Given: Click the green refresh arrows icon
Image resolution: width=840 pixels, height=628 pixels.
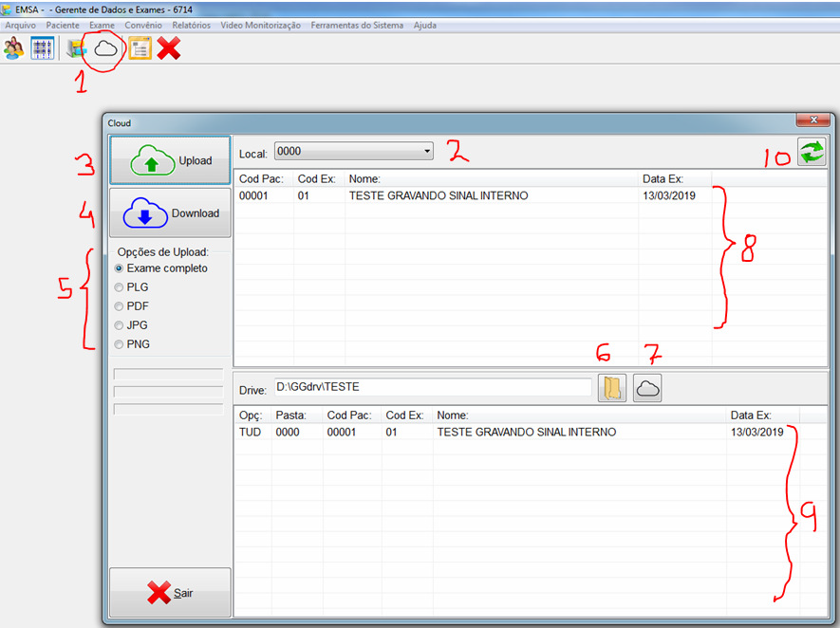Looking at the screenshot, I should 812,152.
